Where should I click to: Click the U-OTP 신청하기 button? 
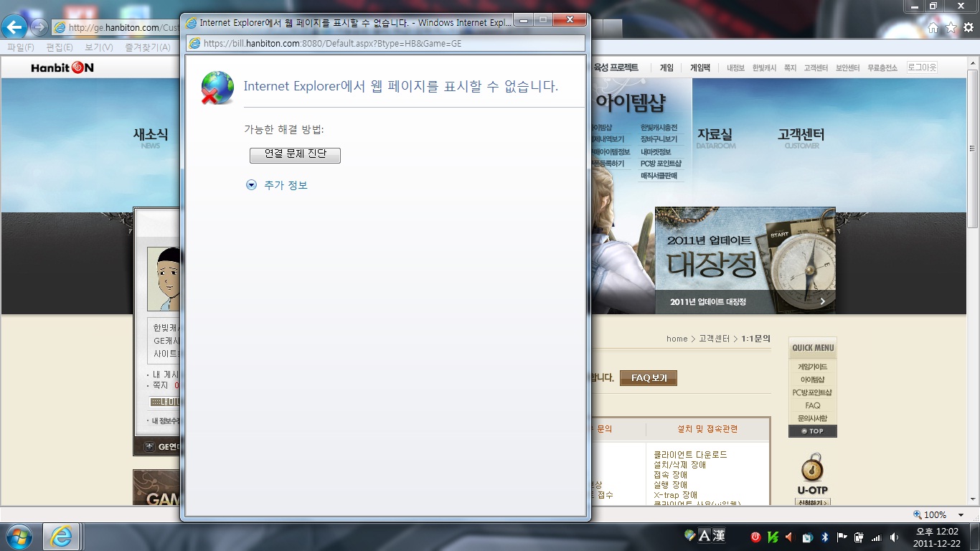pyautogui.click(x=812, y=502)
